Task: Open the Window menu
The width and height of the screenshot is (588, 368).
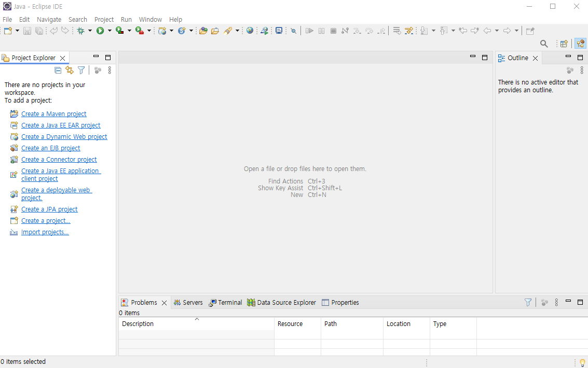Action: [x=151, y=20]
